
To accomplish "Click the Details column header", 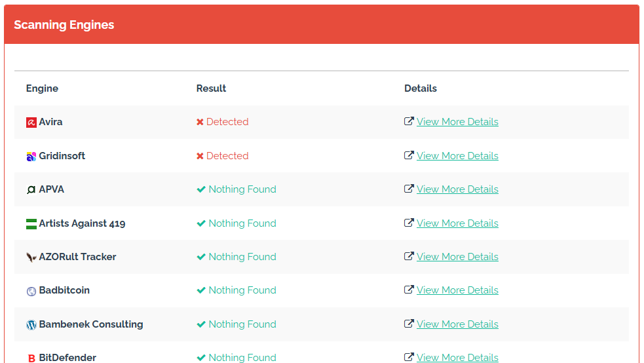I will point(421,88).
